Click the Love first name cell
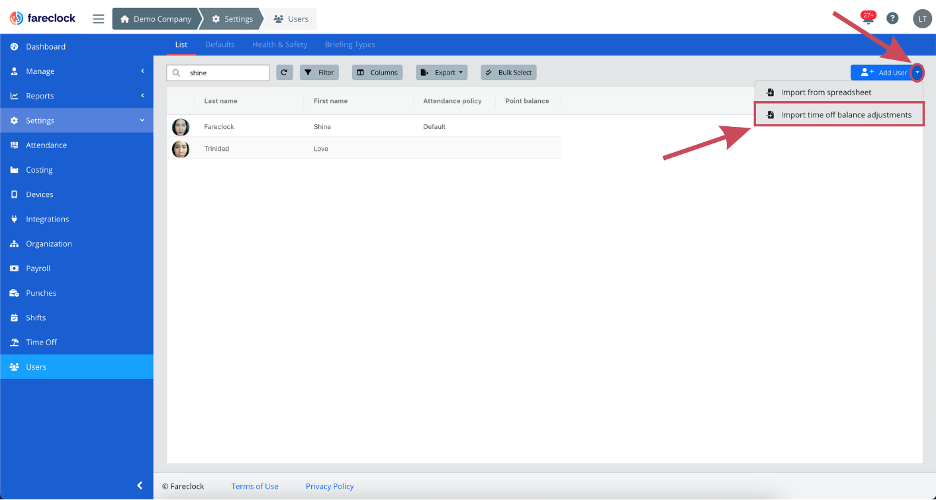Viewport: 936px width, 500px height. click(x=321, y=149)
